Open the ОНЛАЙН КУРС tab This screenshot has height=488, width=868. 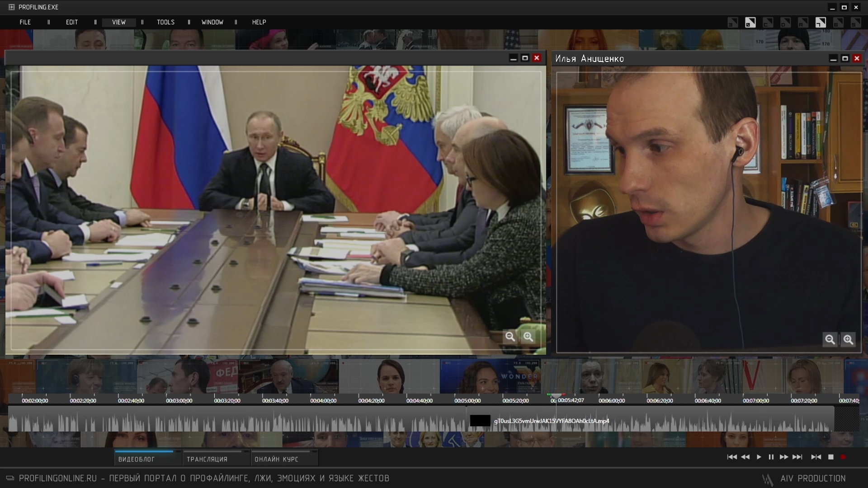[x=276, y=459]
